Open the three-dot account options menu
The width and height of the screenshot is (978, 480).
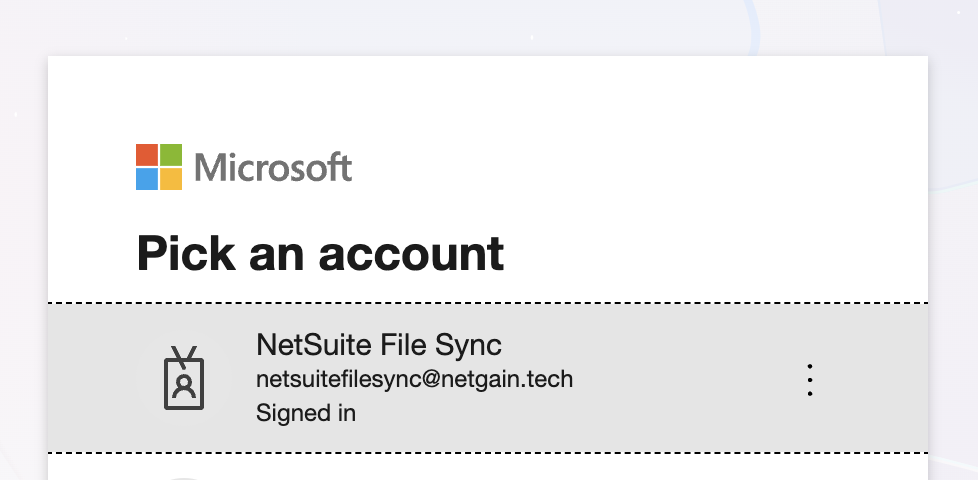click(810, 380)
